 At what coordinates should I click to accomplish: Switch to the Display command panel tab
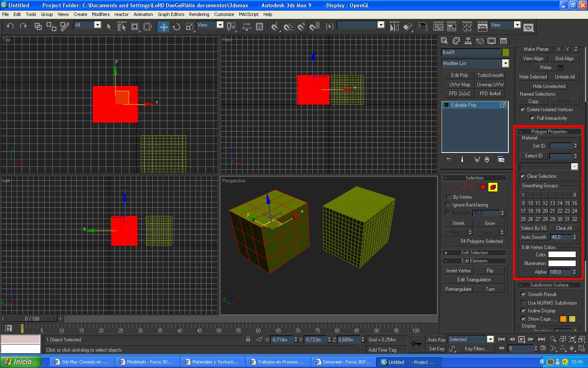click(492, 40)
